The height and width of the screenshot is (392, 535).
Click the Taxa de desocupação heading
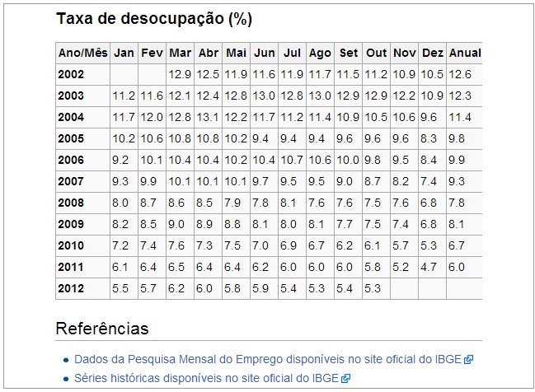[153, 18]
